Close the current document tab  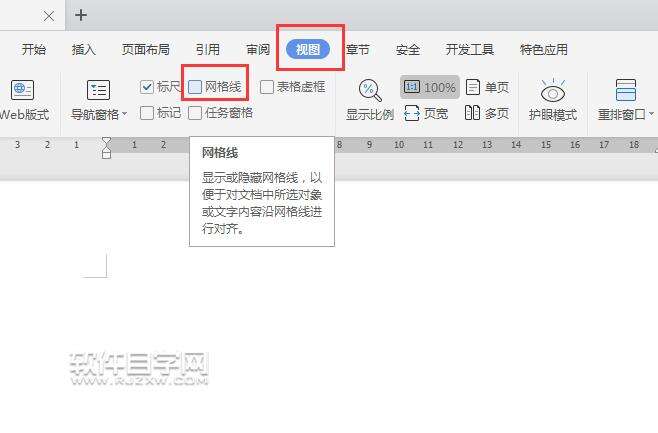pyautogui.click(x=49, y=16)
